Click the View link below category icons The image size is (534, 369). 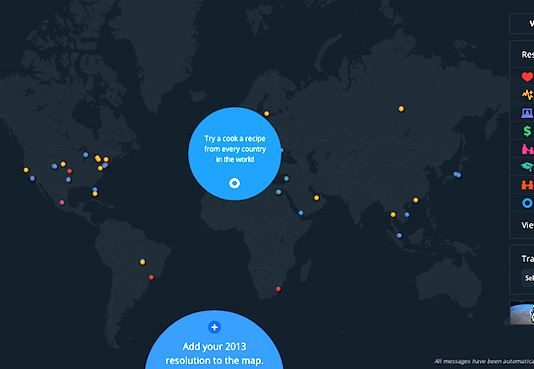tap(528, 225)
